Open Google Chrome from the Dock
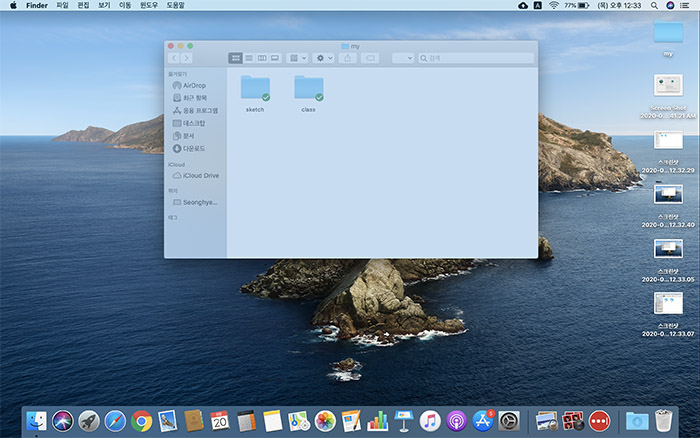 142,421
